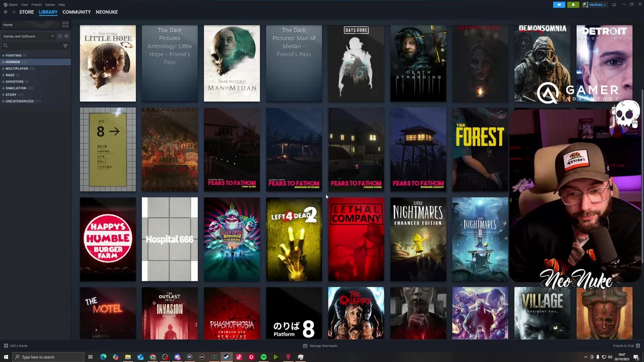This screenshot has width=644, height=362.
Task: Switch to the COMMUNITY tab
Action: (76, 12)
